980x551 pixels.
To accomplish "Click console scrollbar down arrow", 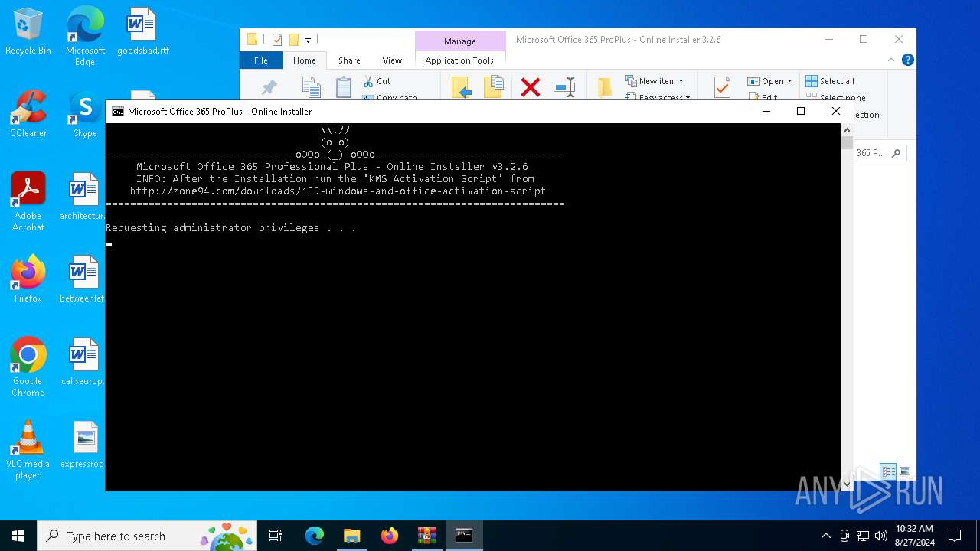I will [847, 484].
